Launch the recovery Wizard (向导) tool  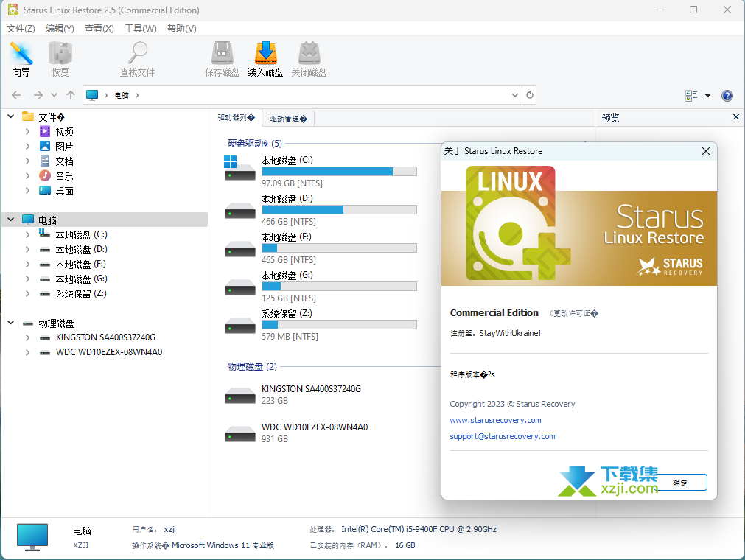(21, 60)
